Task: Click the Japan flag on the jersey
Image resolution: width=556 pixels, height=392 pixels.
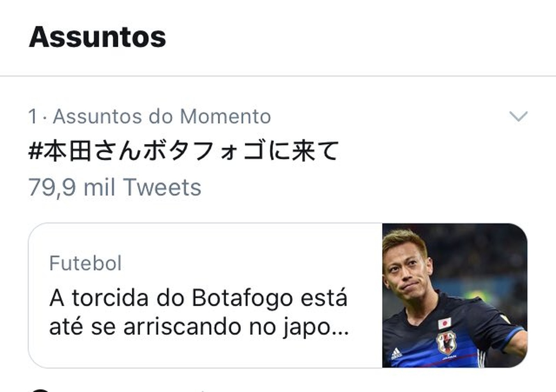Action: [x=444, y=323]
